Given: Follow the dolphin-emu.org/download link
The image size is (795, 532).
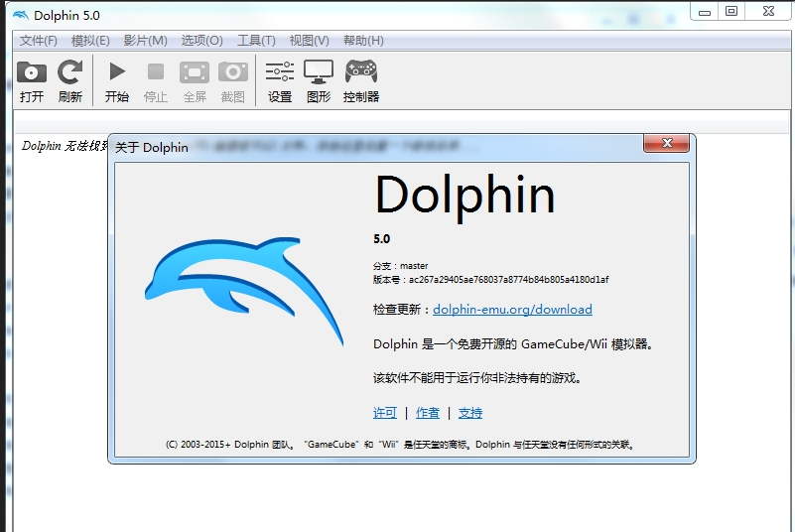Looking at the screenshot, I should point(512,310).
